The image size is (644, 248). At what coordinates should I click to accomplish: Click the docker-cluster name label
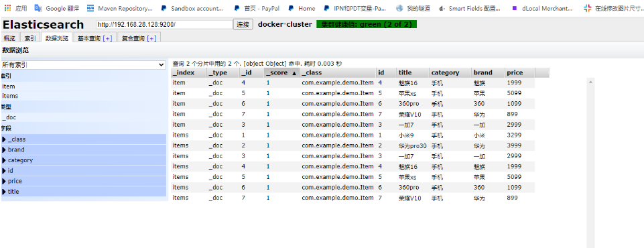click(285, 25)
